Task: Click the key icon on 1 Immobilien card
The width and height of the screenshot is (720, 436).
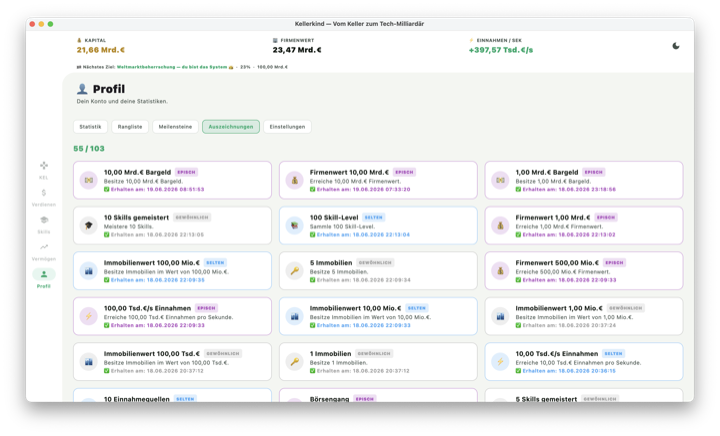Action: tap(295, 362)
